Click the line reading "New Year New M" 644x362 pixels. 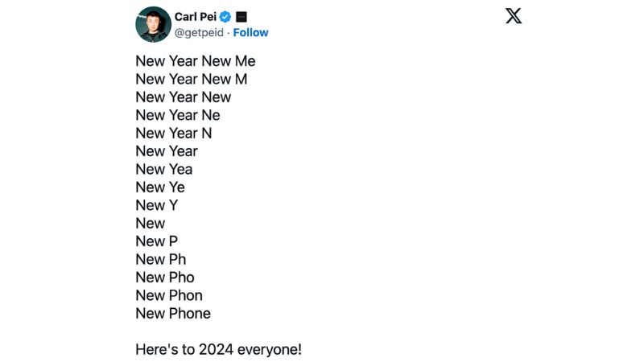click(191, 79)
